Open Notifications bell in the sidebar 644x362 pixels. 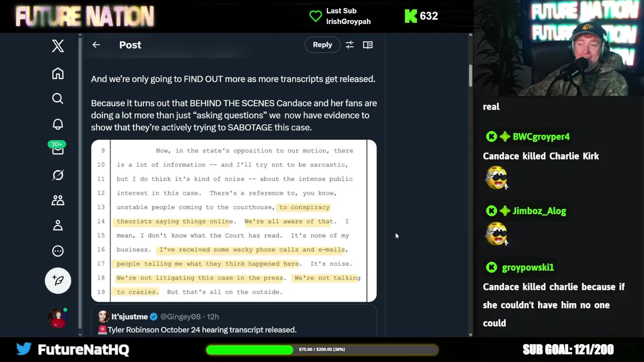coord(58,124)
